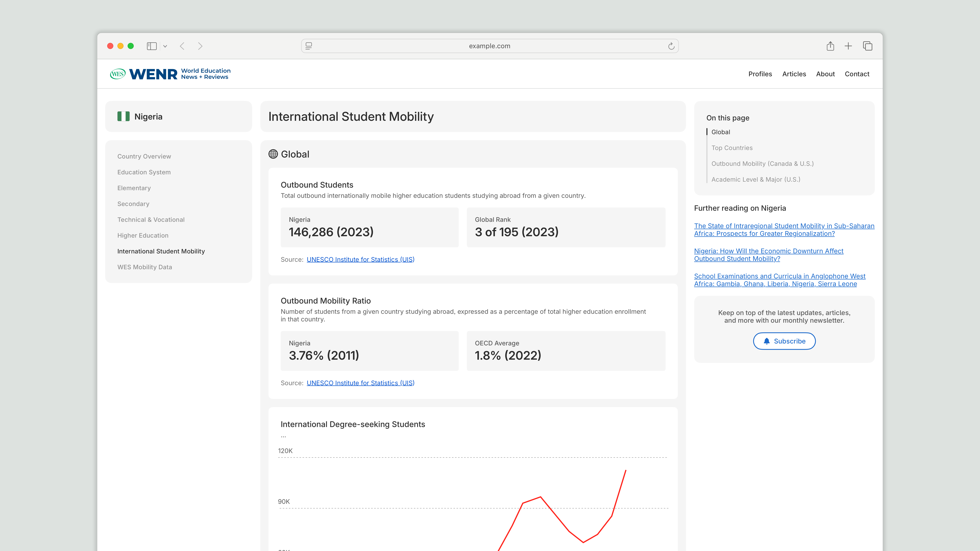This screenshot has width=980, height=551.
Task: Jump to Academic Level & Major (U.S.)
Action: [x=756, y=179]
